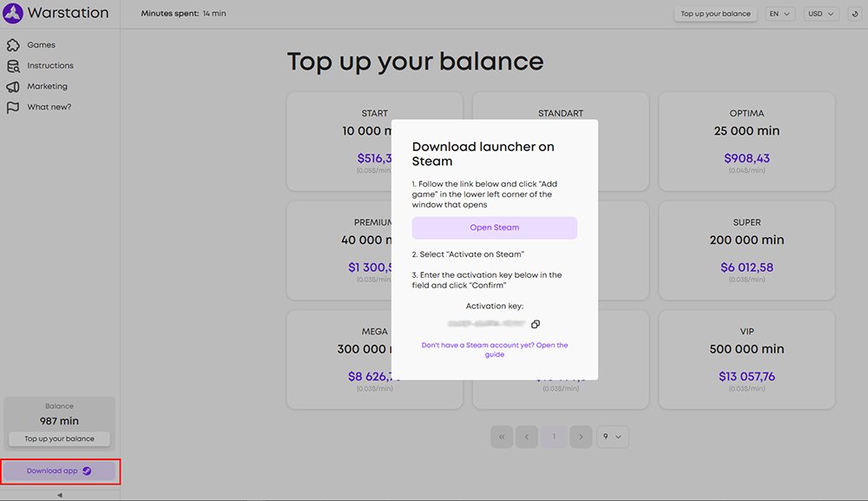Go to the previous page arrow
The width and height of the screenshot is (868, 501).
coord(526,437)
